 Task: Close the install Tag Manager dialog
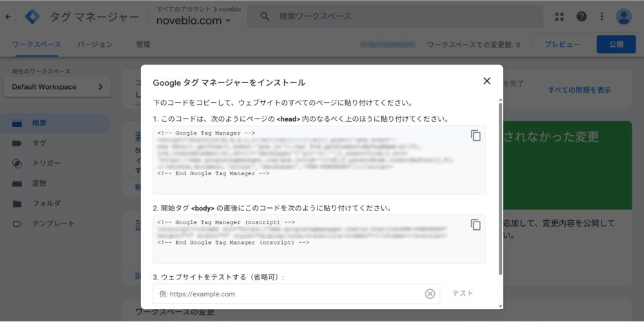pyautogui.click(x=487, y=81)
